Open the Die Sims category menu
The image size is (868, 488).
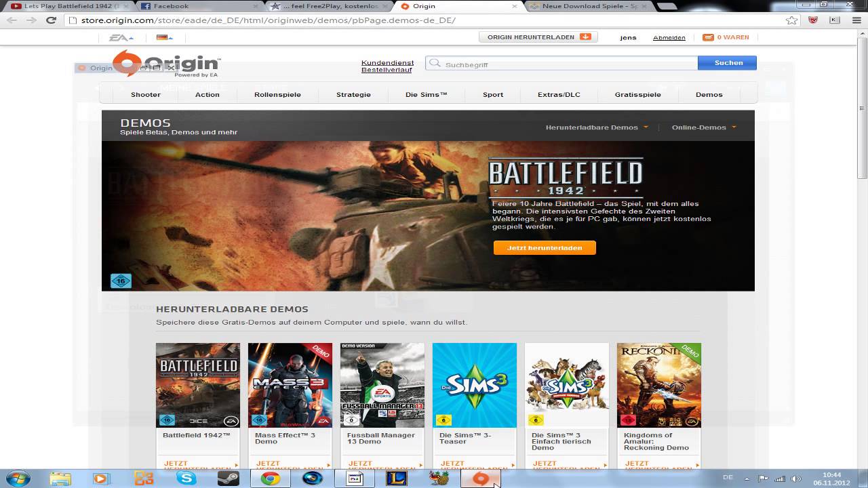coord(427,95)
